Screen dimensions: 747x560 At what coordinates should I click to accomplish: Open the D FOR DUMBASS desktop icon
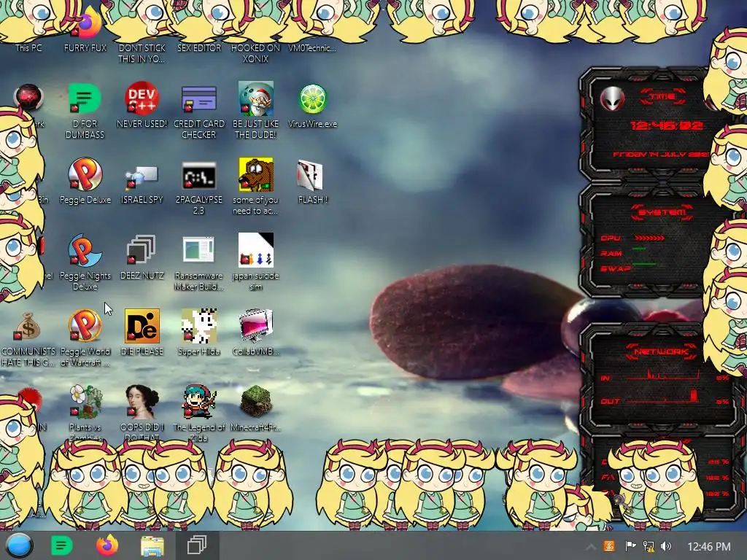pos(85,98)
